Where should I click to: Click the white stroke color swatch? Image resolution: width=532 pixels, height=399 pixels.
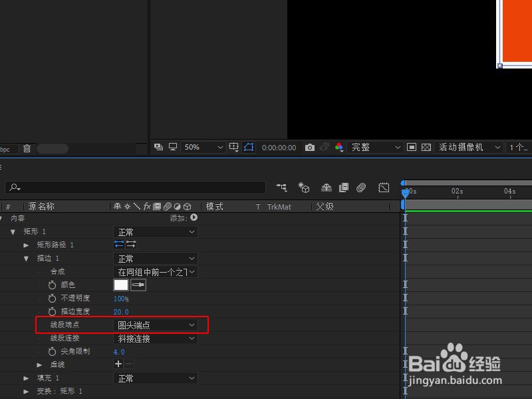(x=121, y=285)
